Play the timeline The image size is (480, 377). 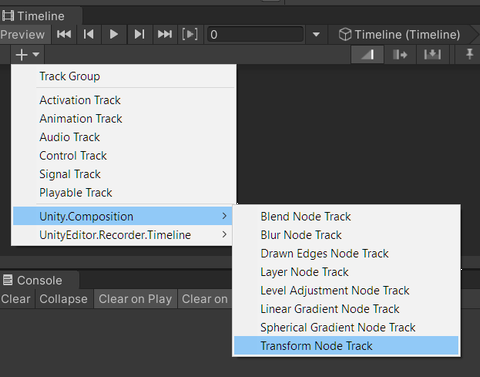click(114, 34)
